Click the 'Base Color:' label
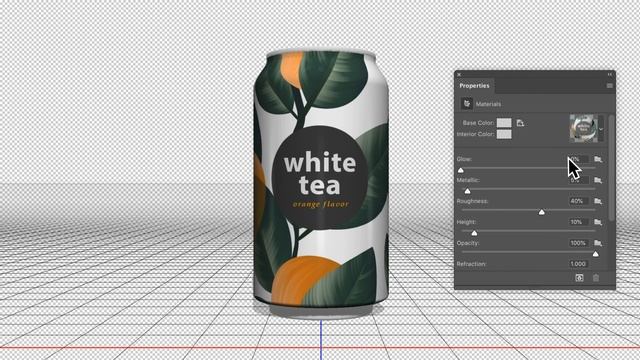Screen dimensions: 640x360 pos(478,123)
